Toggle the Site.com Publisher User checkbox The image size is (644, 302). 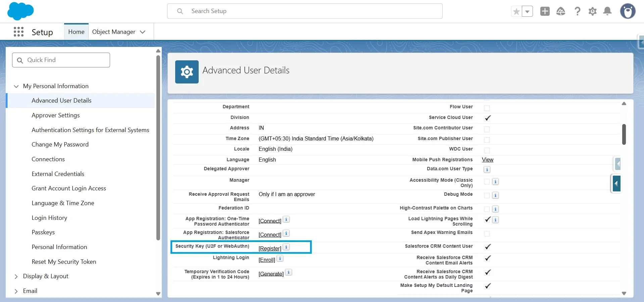[487, 140]
